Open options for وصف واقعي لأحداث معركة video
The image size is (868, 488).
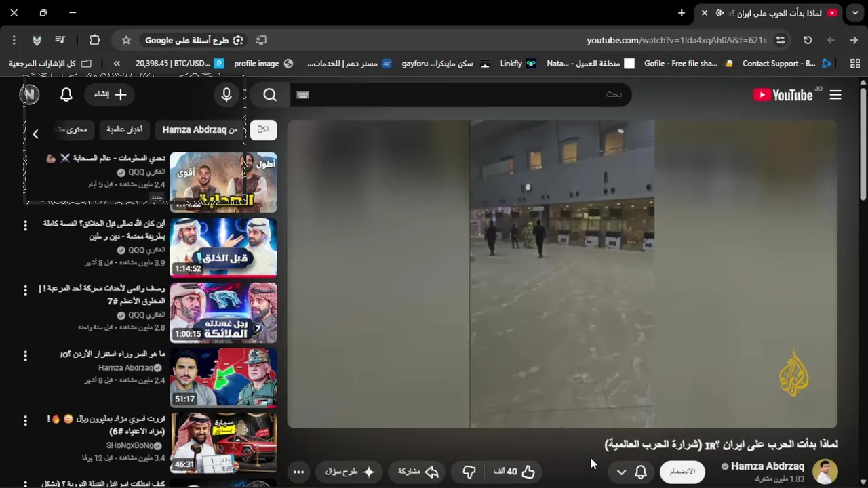pos(25,290)
